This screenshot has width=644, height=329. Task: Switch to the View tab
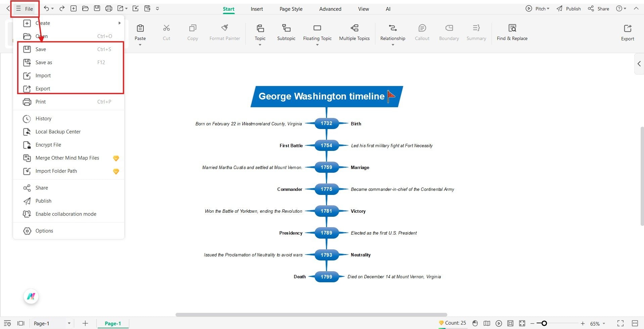click(364, 9)
